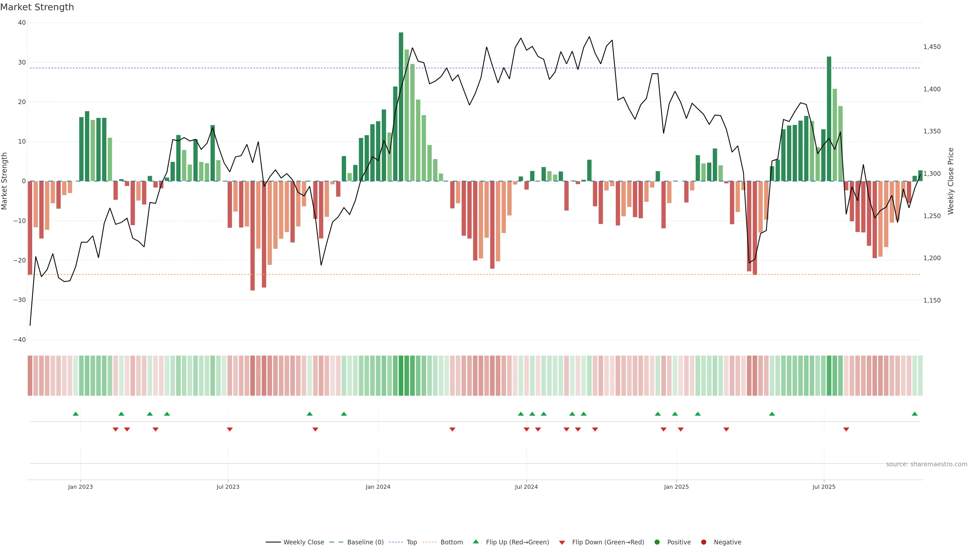The image size is (980, 551).
Task: Click the leftmost red flip-down triangle marker
Action: click(116, 429)
